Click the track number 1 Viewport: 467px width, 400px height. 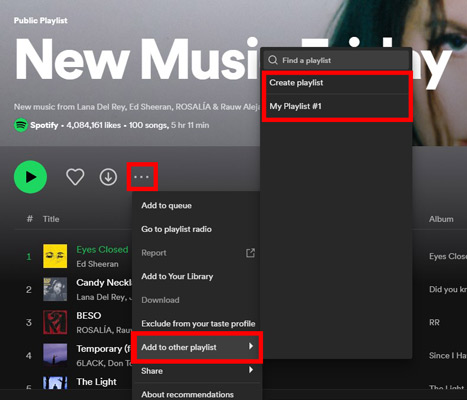click(29, 257)
